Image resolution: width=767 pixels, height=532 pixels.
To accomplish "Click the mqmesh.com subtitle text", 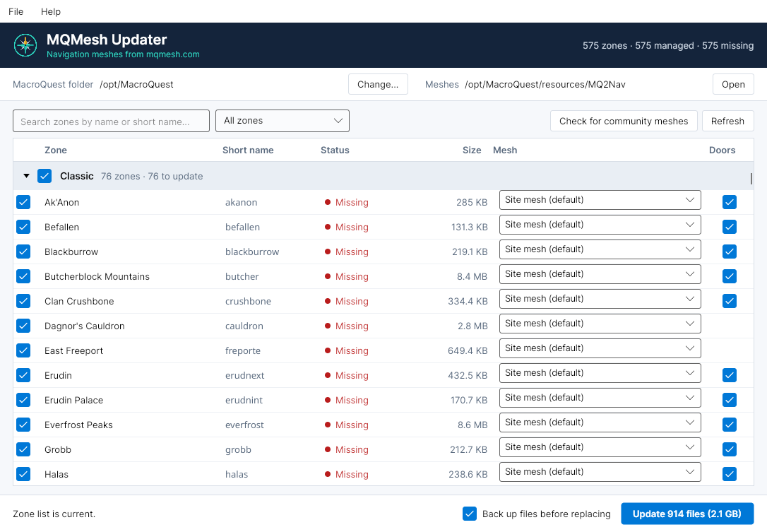I will tap(123, 54).
